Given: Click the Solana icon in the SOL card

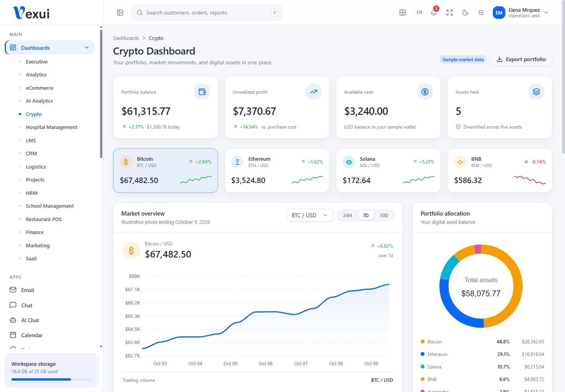Looking at the screenshot, I should (349, 162).
